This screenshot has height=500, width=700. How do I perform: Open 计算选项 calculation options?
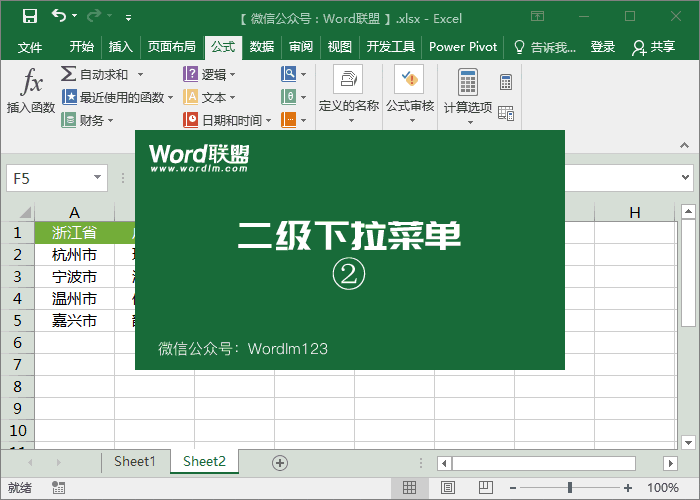[468, 96]
